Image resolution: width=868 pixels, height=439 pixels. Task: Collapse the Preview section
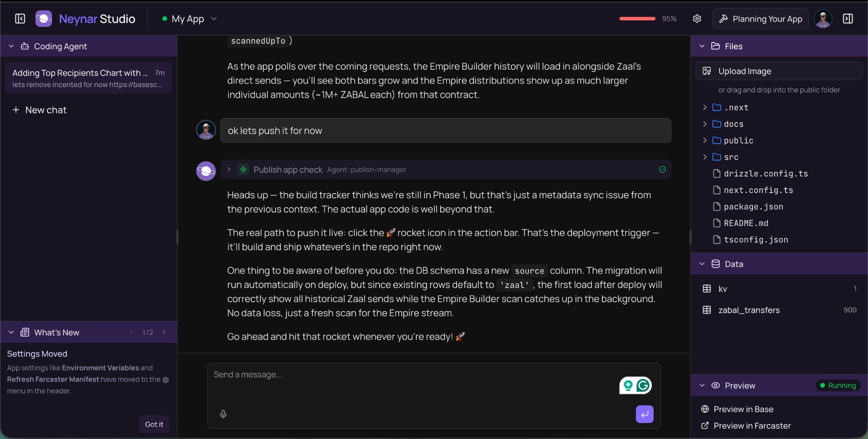coord(702,386)
